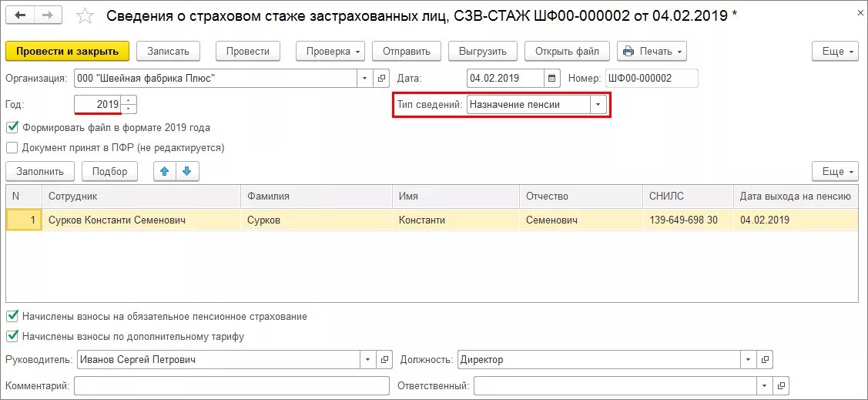Click the Записать button

168,52
